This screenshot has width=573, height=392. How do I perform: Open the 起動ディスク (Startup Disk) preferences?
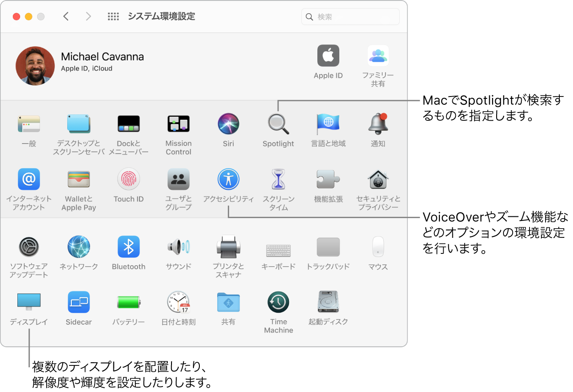pyautogui.click(x=328, y=302)
